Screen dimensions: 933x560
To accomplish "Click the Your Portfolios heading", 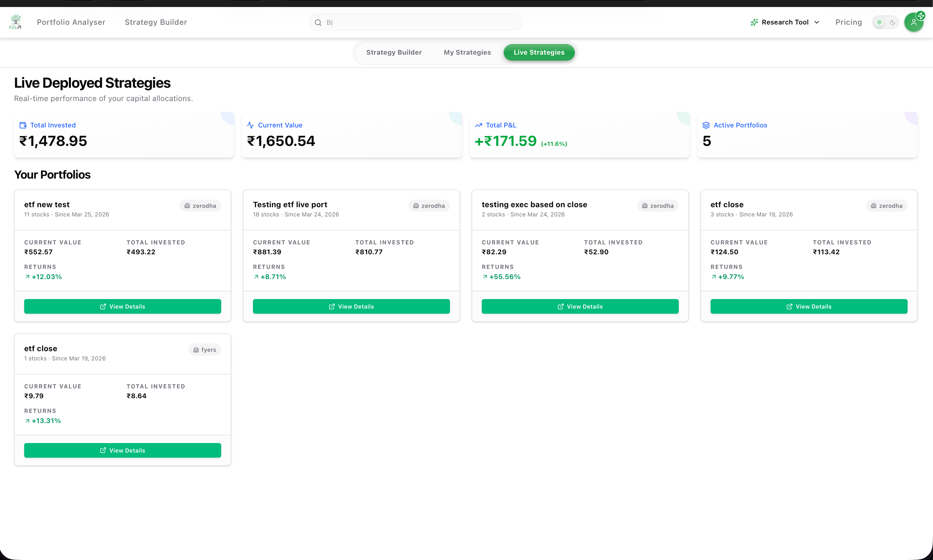I will [52, 175].
